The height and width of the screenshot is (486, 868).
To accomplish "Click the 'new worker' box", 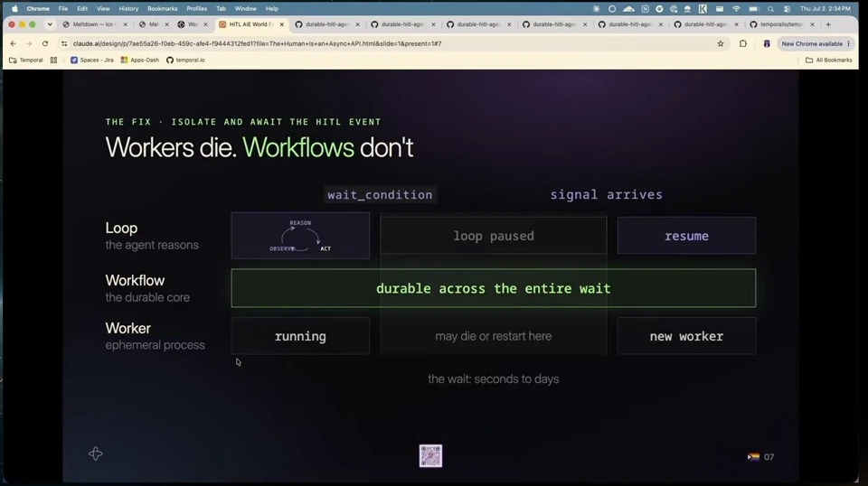I will [x=686, y=336].
